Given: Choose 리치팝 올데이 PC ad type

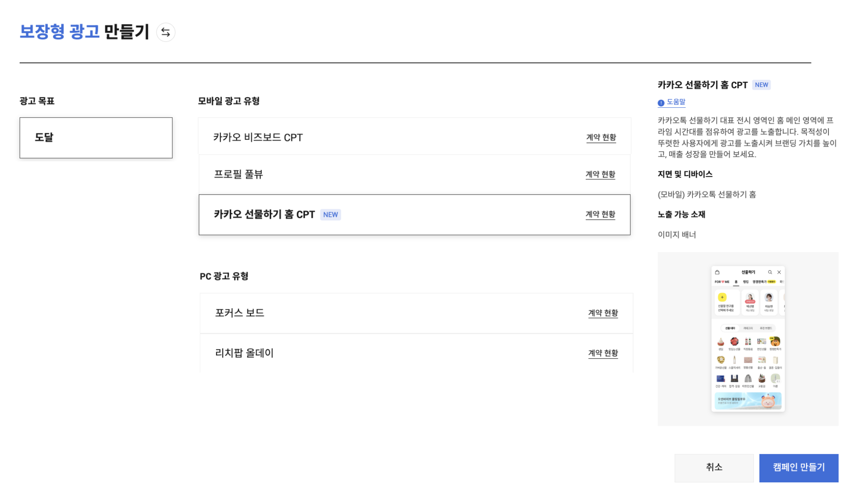Looking at the screenshot, I should click(x=374, y=353).
